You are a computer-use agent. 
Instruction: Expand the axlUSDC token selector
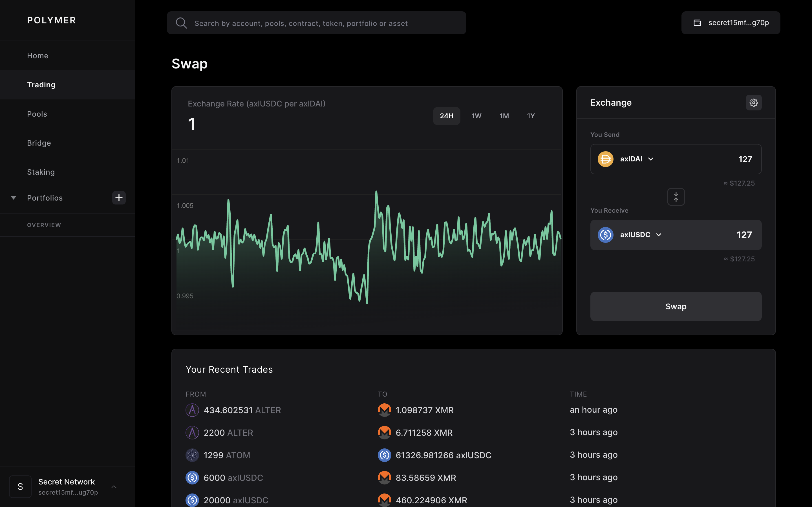tap(658, 235)
